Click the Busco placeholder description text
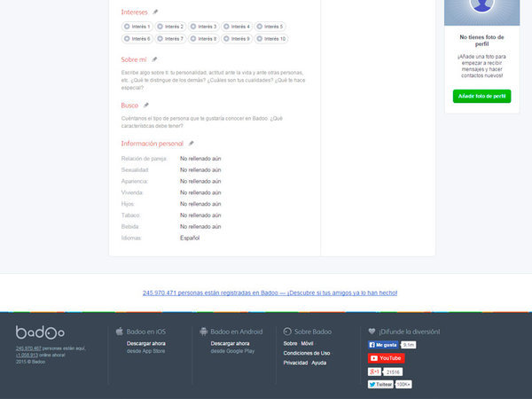 pyautogui.click(x=202, y=122)
